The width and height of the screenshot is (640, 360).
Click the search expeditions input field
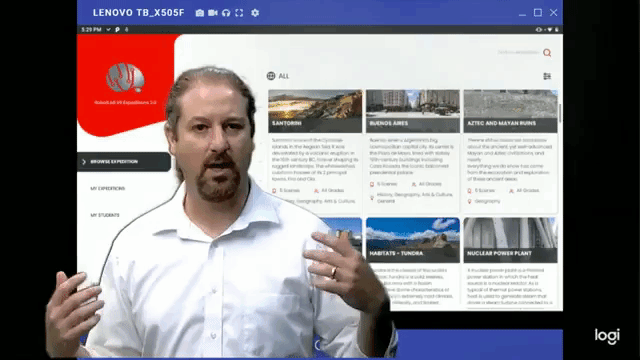[519, 53]
